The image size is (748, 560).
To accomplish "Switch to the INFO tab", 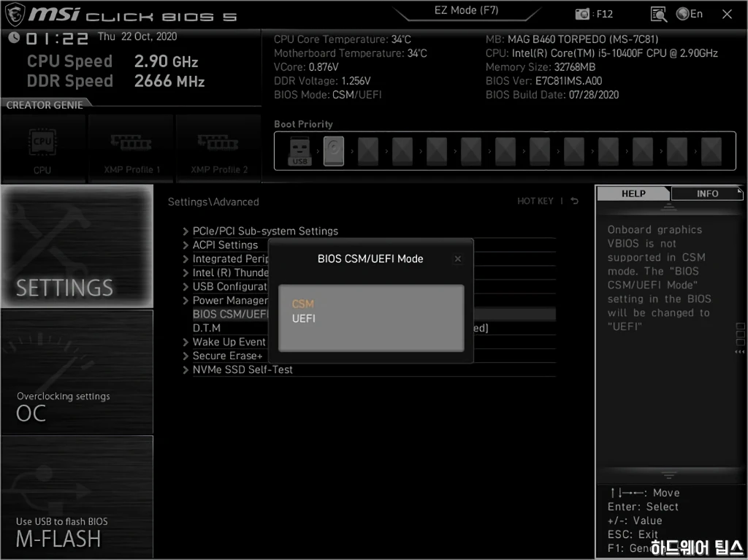I will [707, 193].
